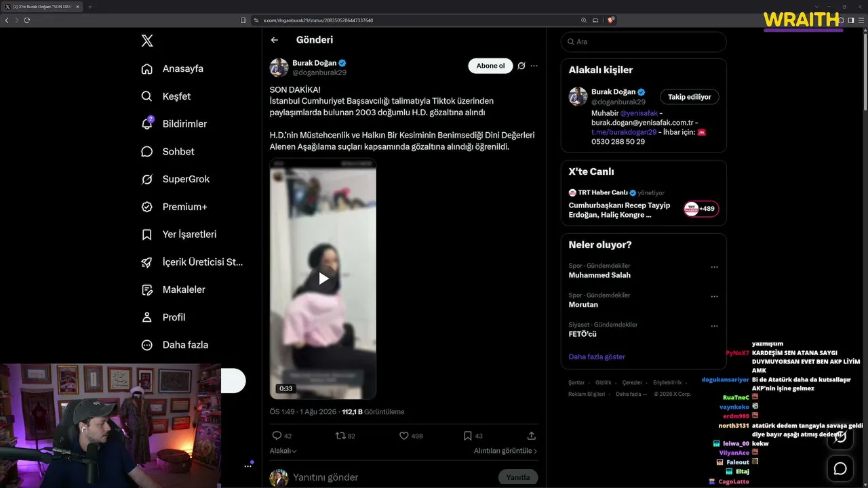This screenshot has width=868, height=488.
Task: Click the x.com address bar URL
Action: (x=318, y=20)
